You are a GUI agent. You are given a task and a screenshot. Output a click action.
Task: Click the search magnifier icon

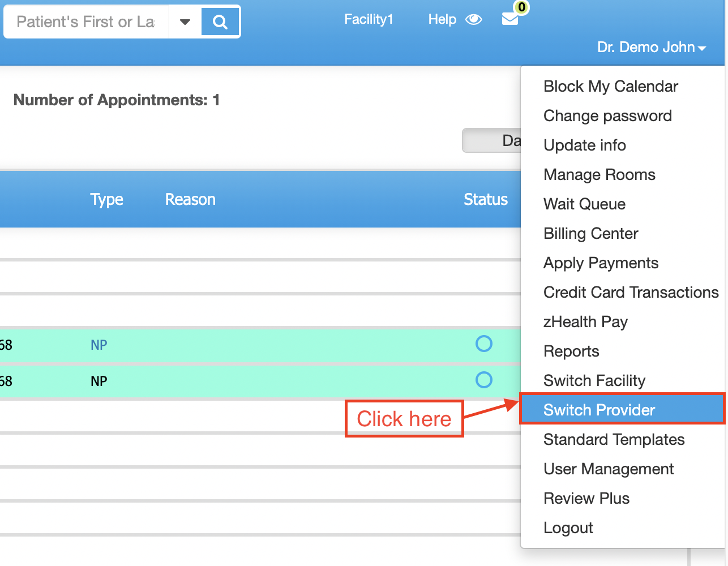click(220, 20)
